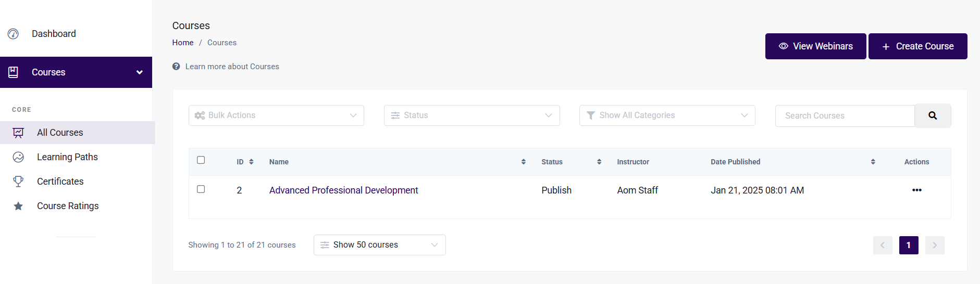This screenshot has height=284, width=980.
Task: Click the help question mark icon
Action: [x=176, y=67]
